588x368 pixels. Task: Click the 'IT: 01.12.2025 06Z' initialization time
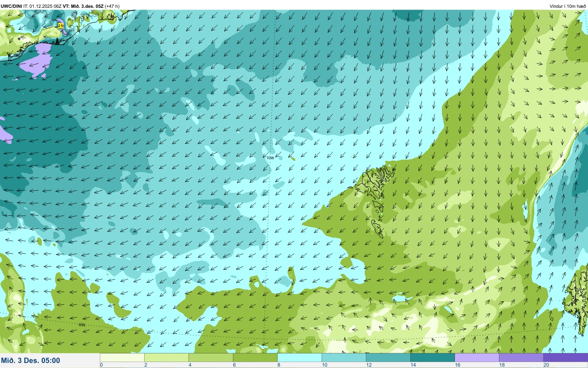[43, 6]
